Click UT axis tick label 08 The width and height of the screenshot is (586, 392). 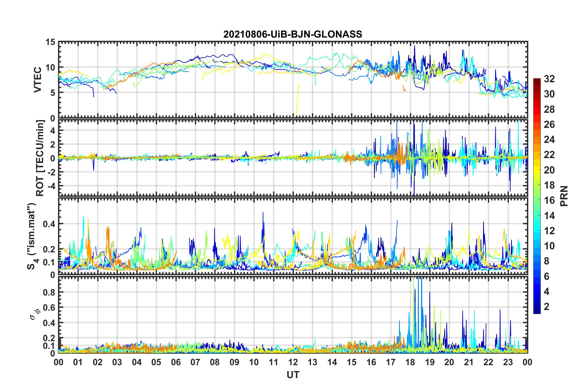[215, 362]
